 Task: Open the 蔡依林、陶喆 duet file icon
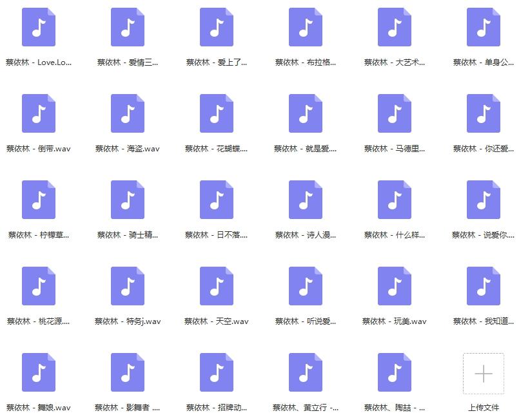pos(395,373)
